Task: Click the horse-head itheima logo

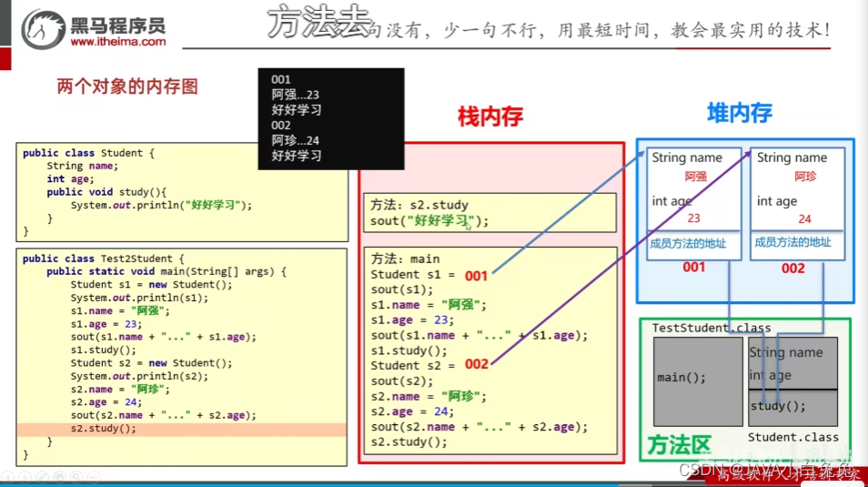Action: 43,30
